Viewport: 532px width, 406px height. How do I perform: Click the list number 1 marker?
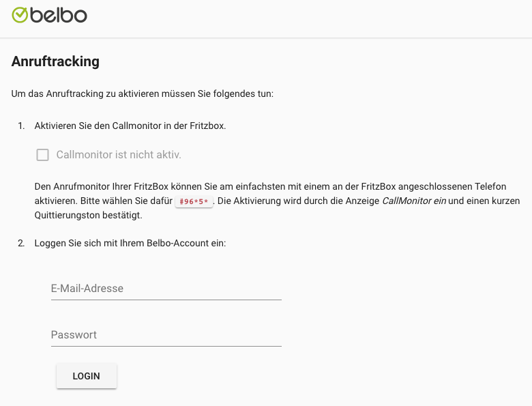click(x=21, y=126)
